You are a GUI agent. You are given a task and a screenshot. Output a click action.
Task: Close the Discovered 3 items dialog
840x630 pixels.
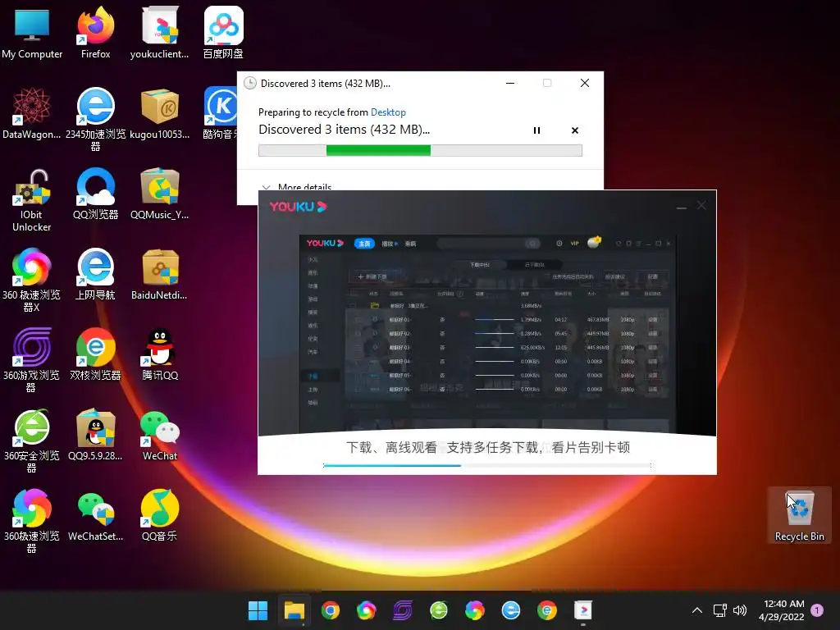point(585,83)
